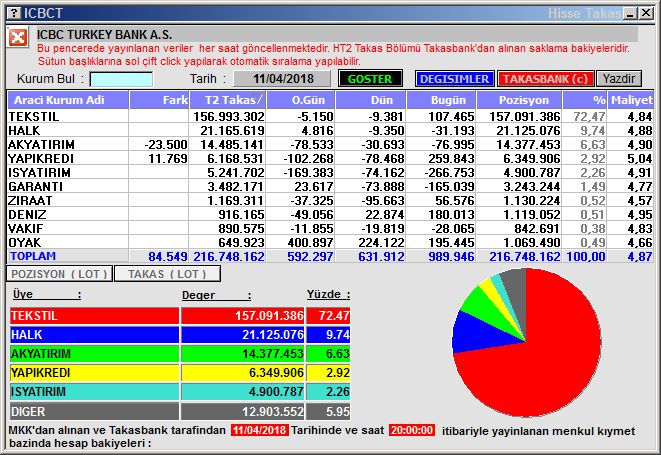This screenshot has height=455, width=661.
Task: Click DIGER legend value 12.903.552
Action: coord(273,411)
